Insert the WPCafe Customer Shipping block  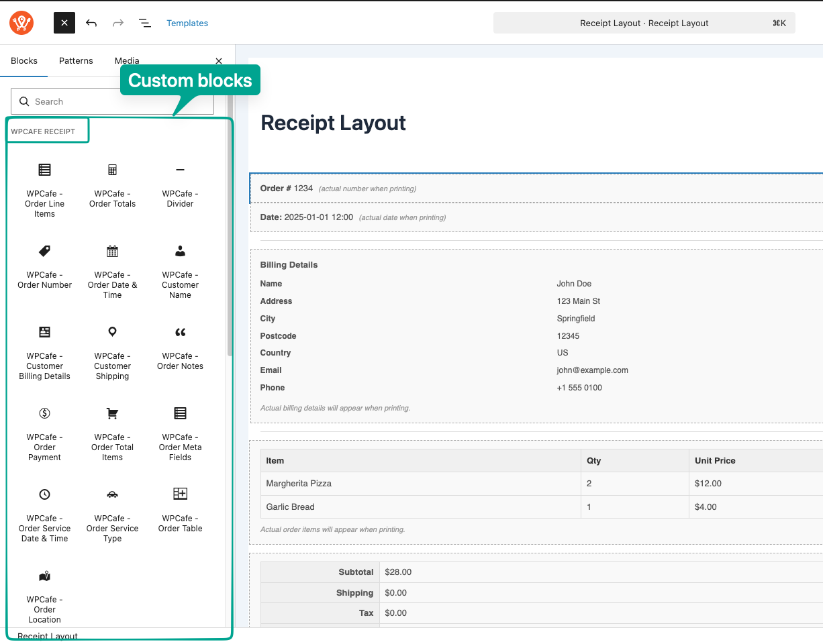coord(112,352)
